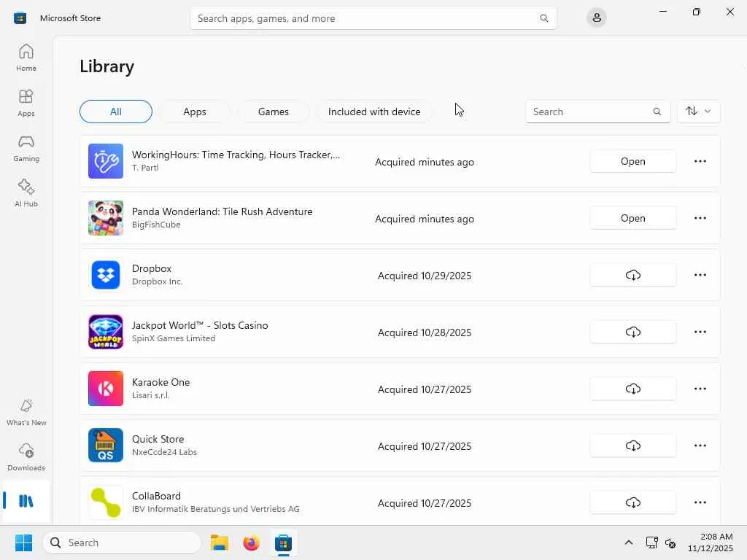Open more options for Quick Store

(700, 446)
